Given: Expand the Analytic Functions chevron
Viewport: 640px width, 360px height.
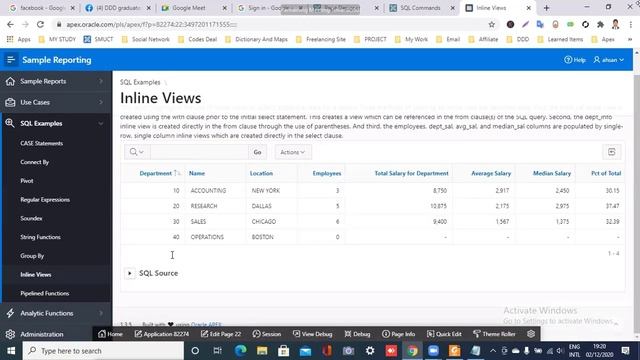Looking at the screenshot, I should click(101, 313).
